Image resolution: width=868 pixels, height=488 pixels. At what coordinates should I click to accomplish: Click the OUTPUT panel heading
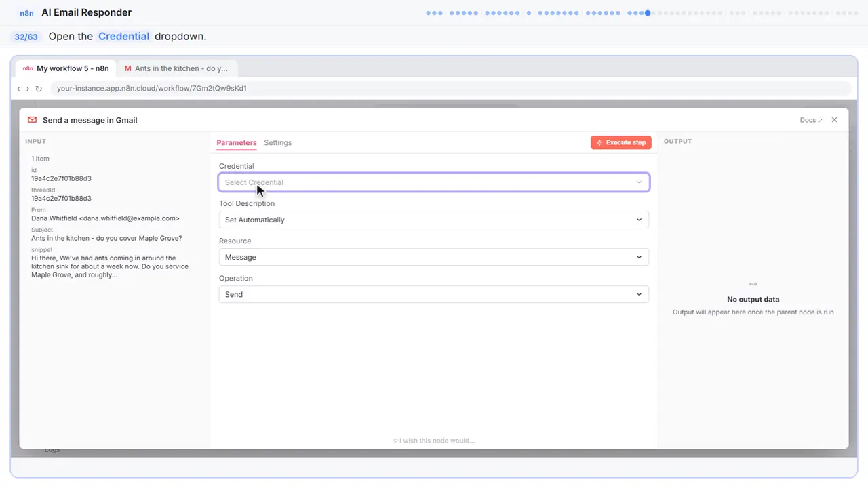click(677, 142)
